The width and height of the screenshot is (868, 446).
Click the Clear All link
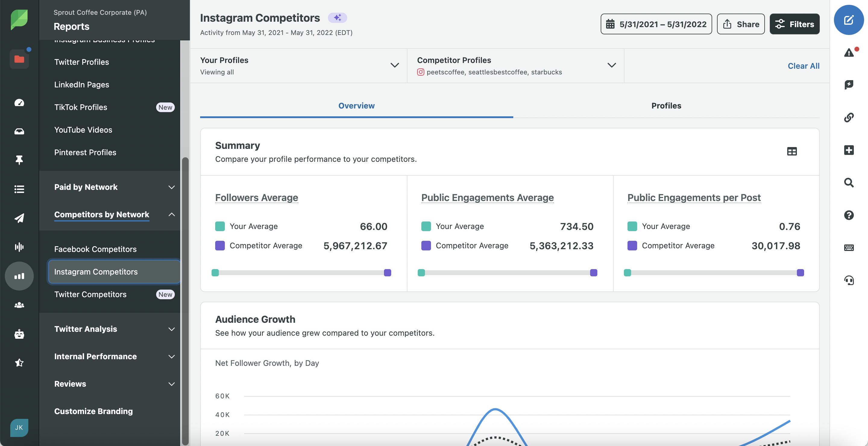point(803,66)
